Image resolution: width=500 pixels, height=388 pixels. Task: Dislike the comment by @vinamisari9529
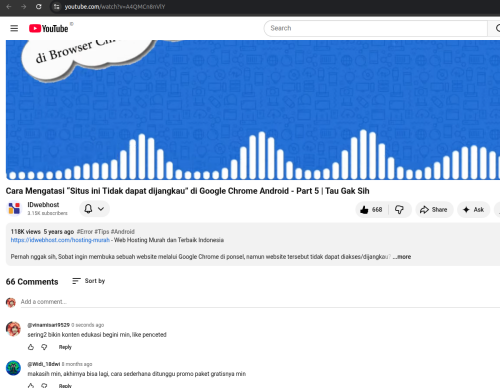(x=44, y=347)
